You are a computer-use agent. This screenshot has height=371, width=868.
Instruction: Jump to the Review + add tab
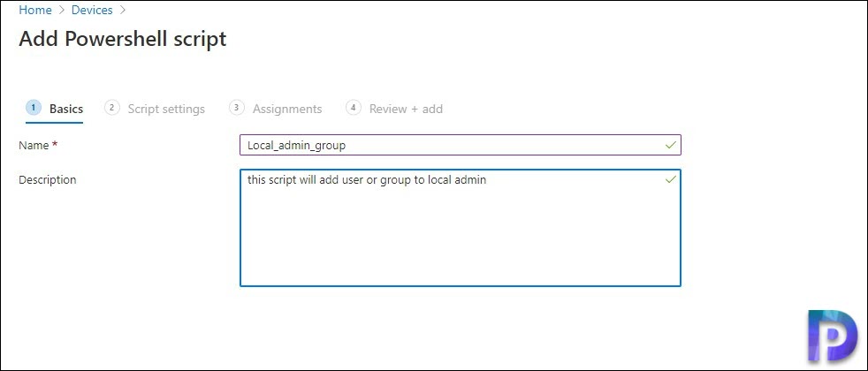(x=394, y=109)
